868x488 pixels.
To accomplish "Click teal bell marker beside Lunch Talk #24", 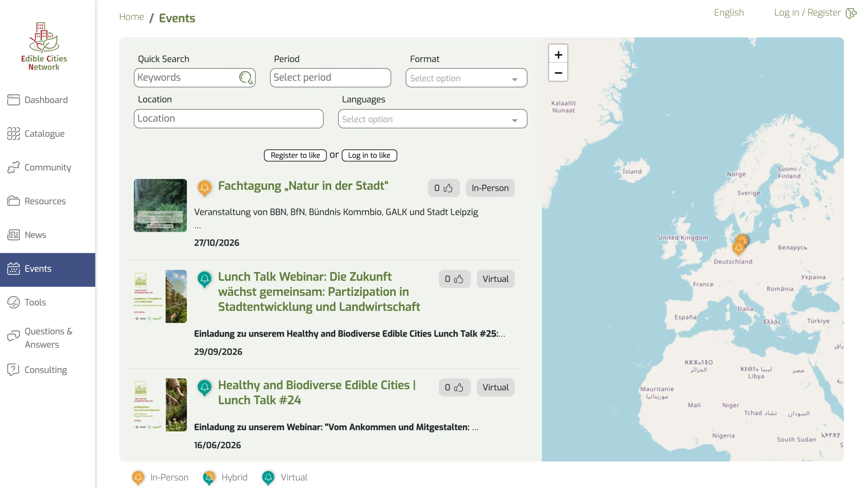I will [x=204, y=388].
